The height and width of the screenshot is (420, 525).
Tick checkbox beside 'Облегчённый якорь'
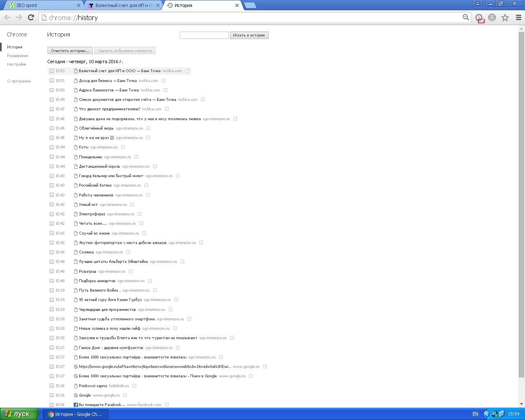tap(52, 128)
